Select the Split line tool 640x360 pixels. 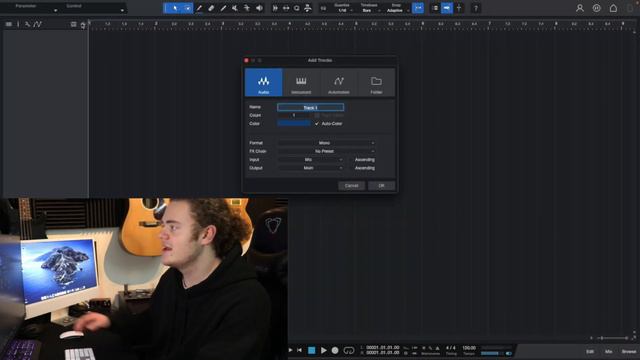click(x=223, y=8)
